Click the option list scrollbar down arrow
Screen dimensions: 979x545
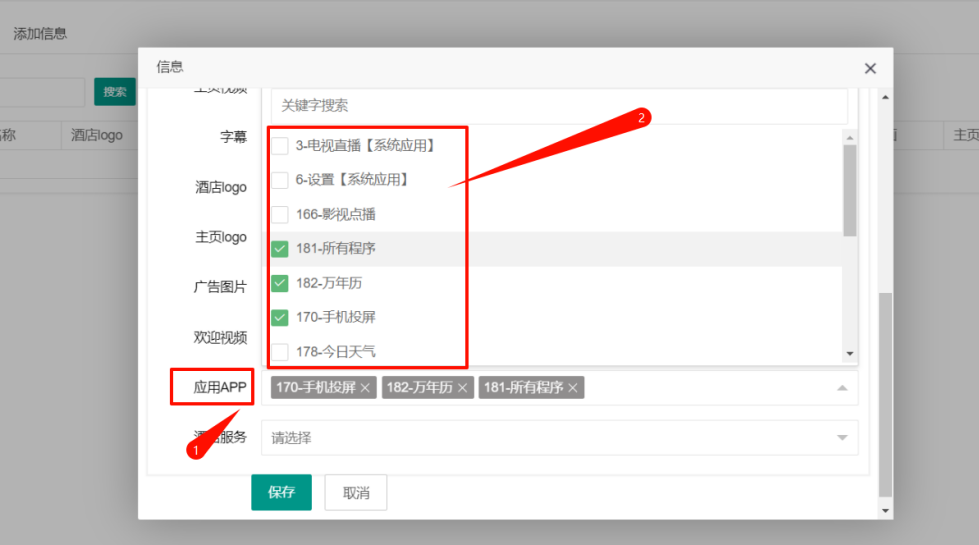[x=850, y=354]
